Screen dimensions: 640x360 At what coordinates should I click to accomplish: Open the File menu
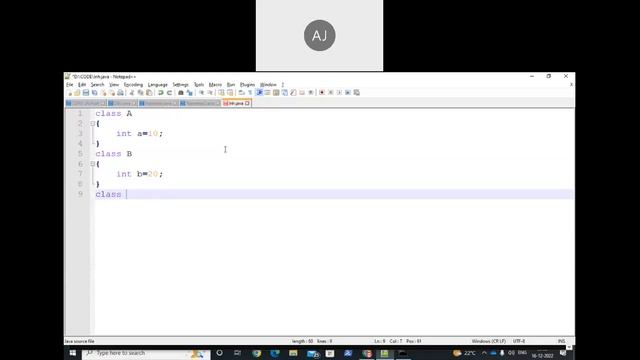(69, 84)
